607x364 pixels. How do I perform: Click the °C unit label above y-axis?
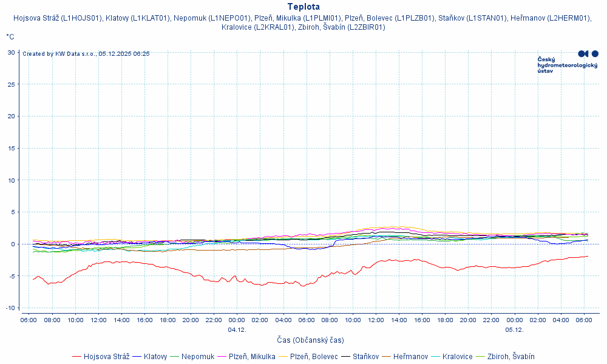click(x=10, y=37)
